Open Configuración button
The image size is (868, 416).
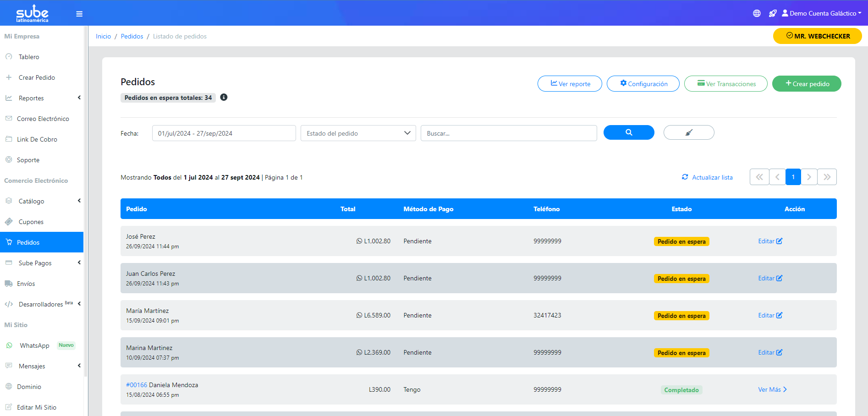[x=643, y=84]
